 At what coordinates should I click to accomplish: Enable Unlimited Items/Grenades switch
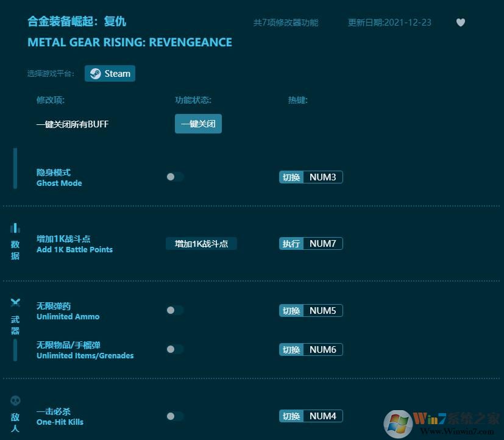tap(175, 349)
